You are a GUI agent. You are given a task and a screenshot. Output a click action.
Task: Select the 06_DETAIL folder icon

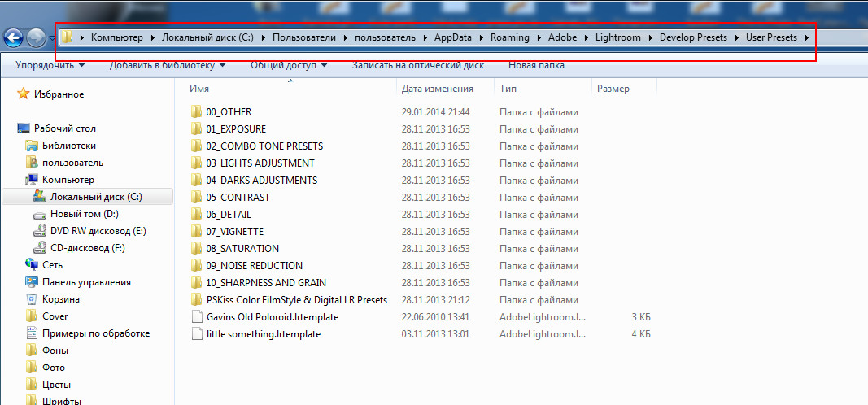coord(196,214)
